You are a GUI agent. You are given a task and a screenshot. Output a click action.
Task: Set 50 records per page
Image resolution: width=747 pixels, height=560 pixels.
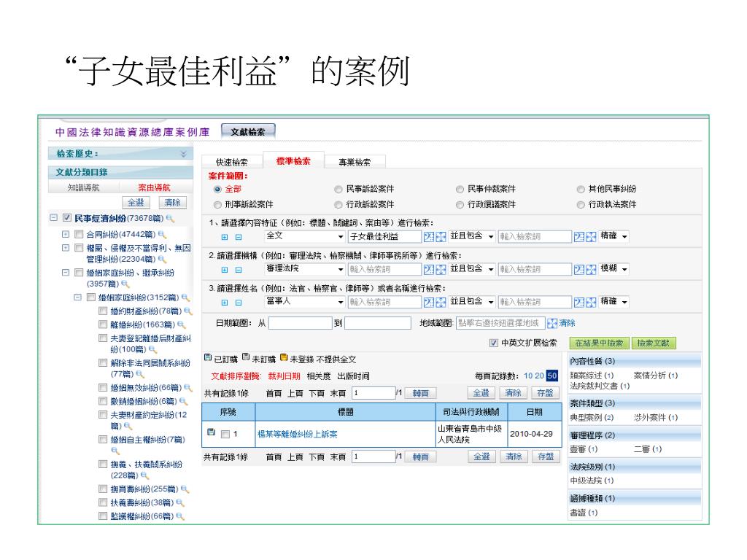click(551, 376)
